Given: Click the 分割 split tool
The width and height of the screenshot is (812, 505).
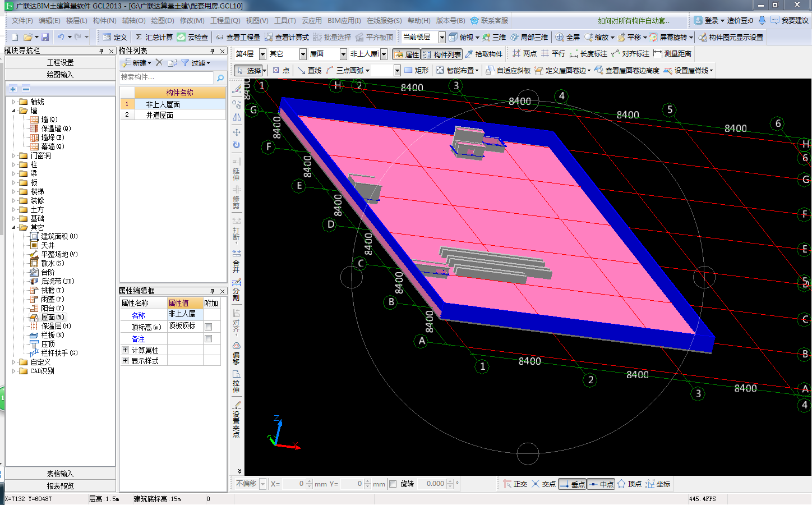Looking at the screenshot, I should pos(237,290).
